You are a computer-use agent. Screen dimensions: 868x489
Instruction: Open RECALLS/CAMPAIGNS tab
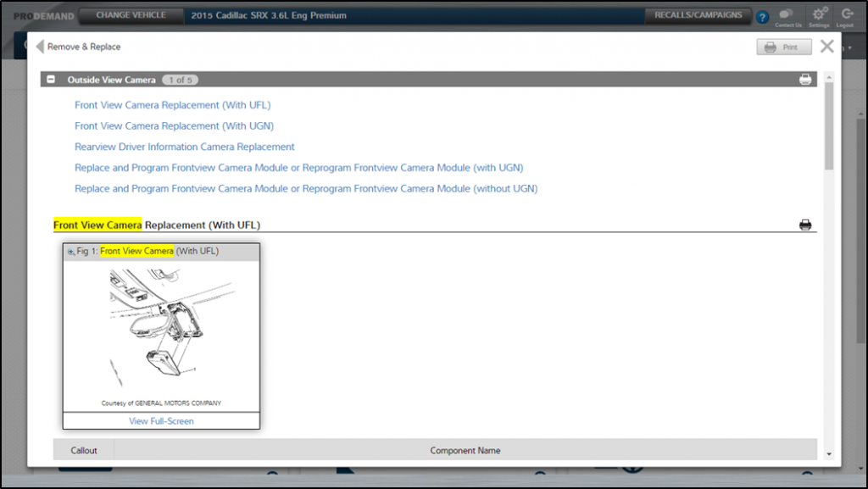[x=698, y=15]
